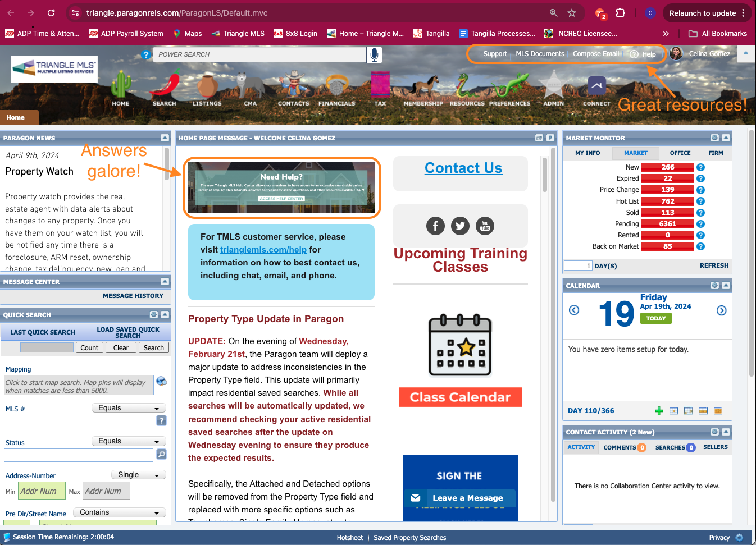The width and height of the screenshot is (756, 545).
Task: Open the YouTube icon link
Action: click(485, 226)
